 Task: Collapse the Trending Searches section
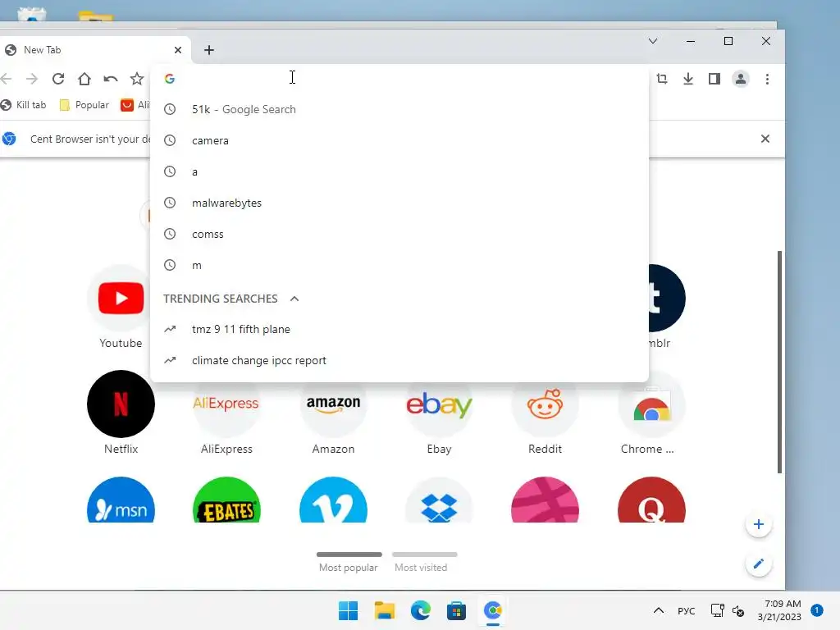point(294,299)
